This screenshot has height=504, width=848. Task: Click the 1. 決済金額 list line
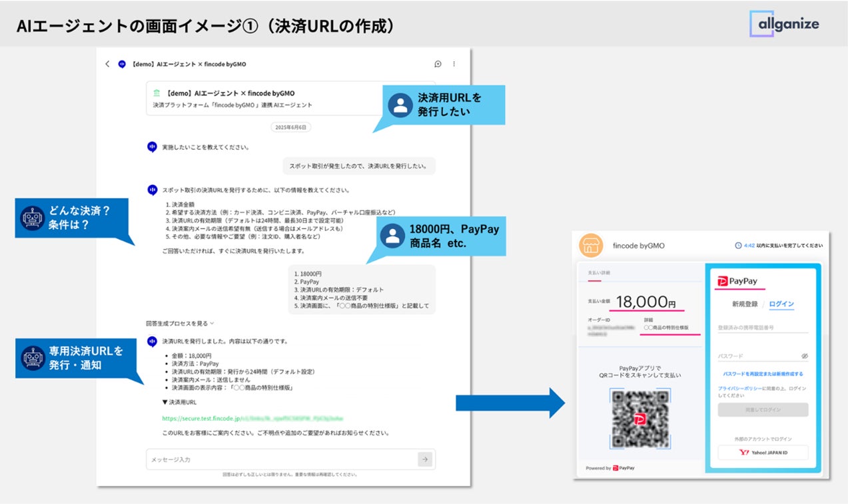click(181, 205)
